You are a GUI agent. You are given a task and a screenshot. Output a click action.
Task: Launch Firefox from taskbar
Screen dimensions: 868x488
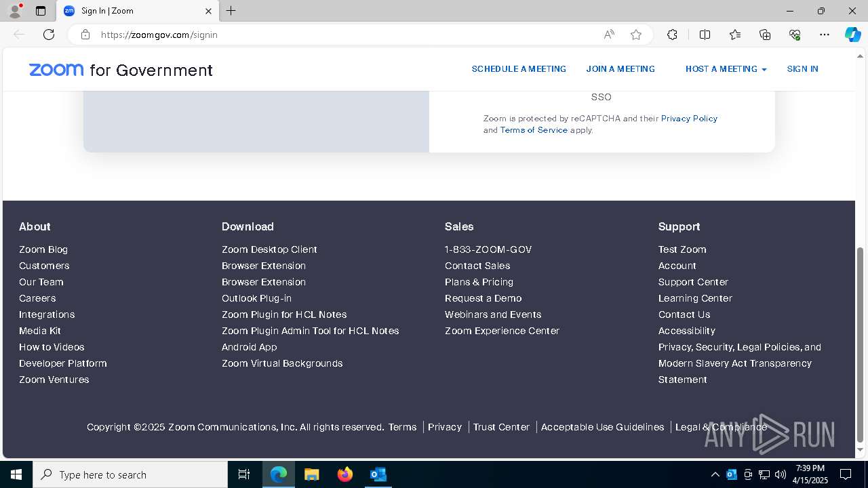[x=345, y=474]
